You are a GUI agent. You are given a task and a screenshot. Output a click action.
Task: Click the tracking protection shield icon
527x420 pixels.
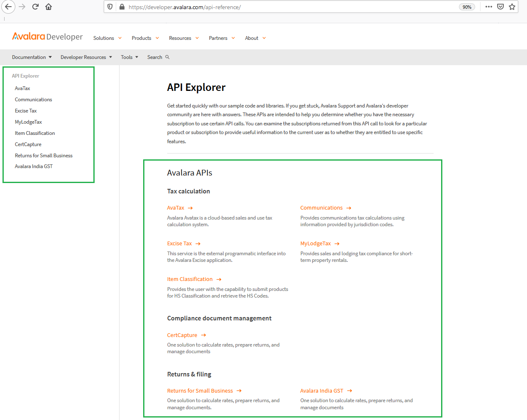click(110, 7)
